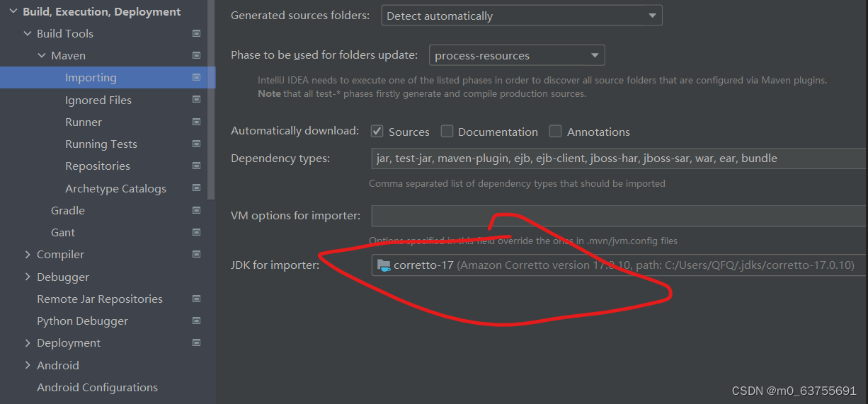Click project-level icon beside Remote Jar Repositories
This screenshot has width=868, height=404.
point(197,299)
